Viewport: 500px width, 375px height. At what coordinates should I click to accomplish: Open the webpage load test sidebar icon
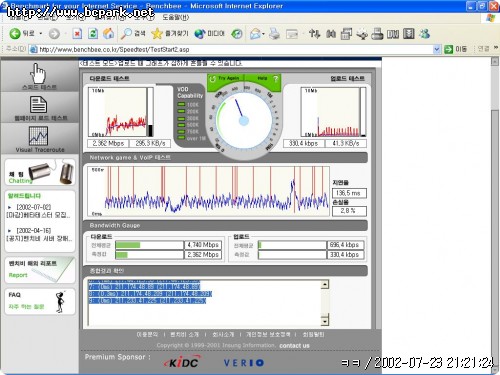(40, 108)
